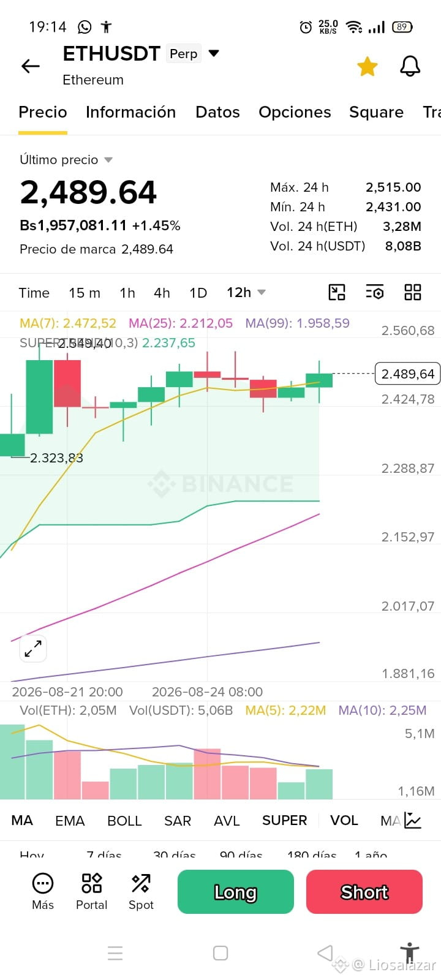Choose the 15 m interval

[85, 293]
